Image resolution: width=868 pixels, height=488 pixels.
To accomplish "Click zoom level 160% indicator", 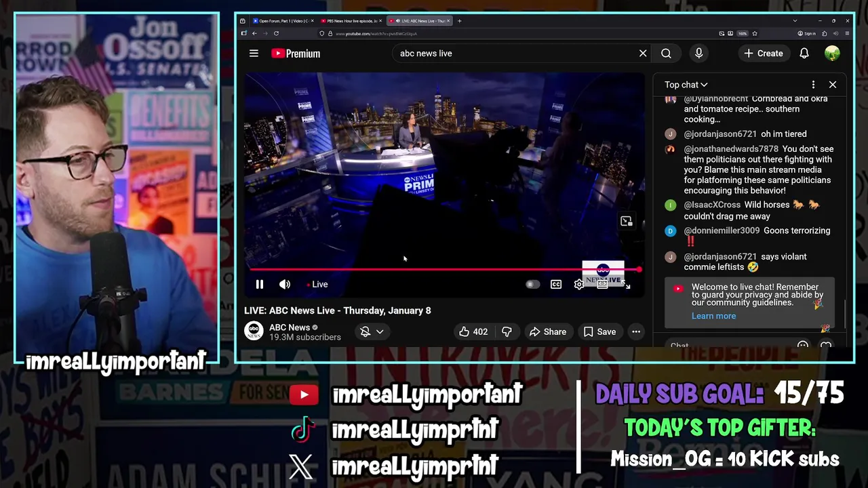I will pyautogui.click(x=742, y=33).
